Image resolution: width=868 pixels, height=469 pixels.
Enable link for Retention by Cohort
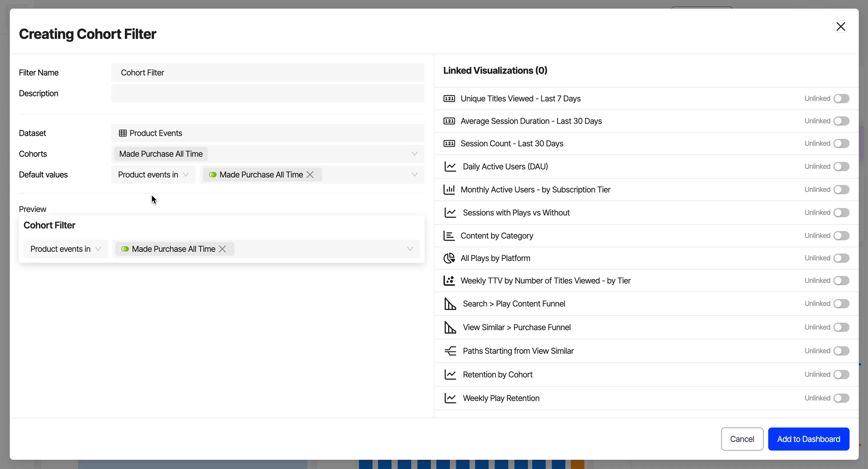click(x=841, y=375)
